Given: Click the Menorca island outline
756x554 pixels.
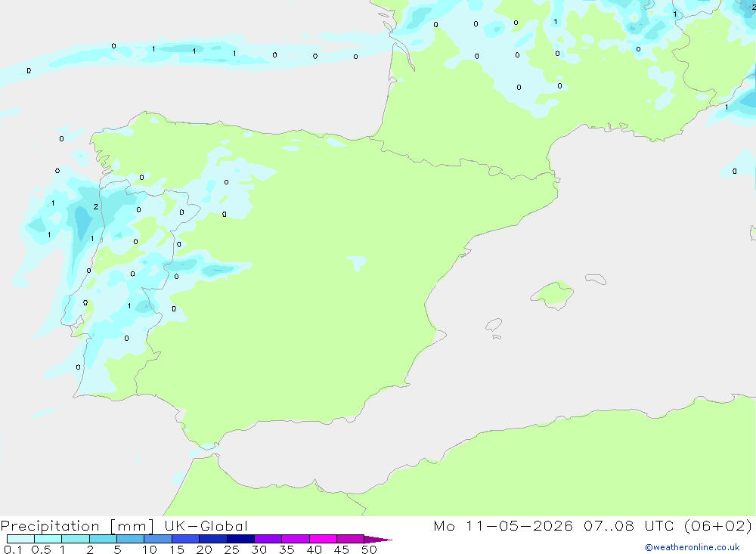Looking at the screenshot, I should point(596,279).
